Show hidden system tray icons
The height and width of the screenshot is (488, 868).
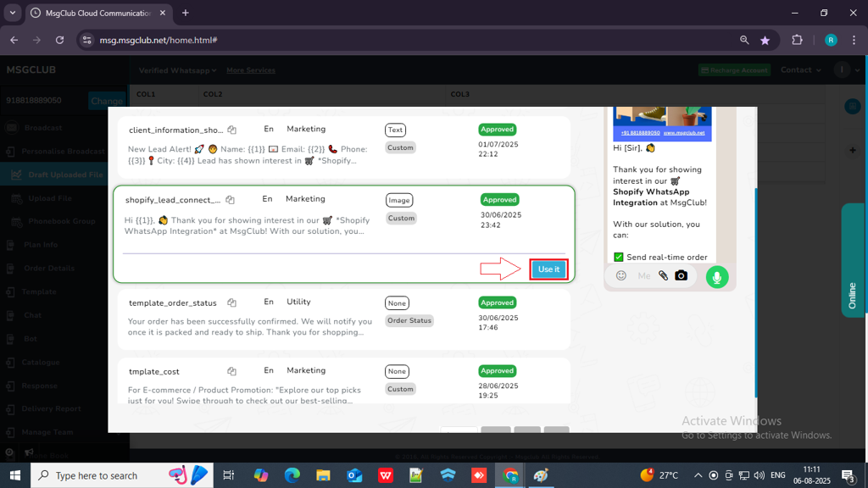[698, 475]
